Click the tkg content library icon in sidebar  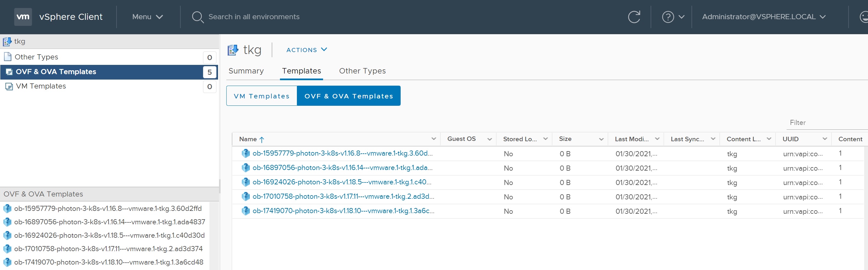[x=7, y=42]
